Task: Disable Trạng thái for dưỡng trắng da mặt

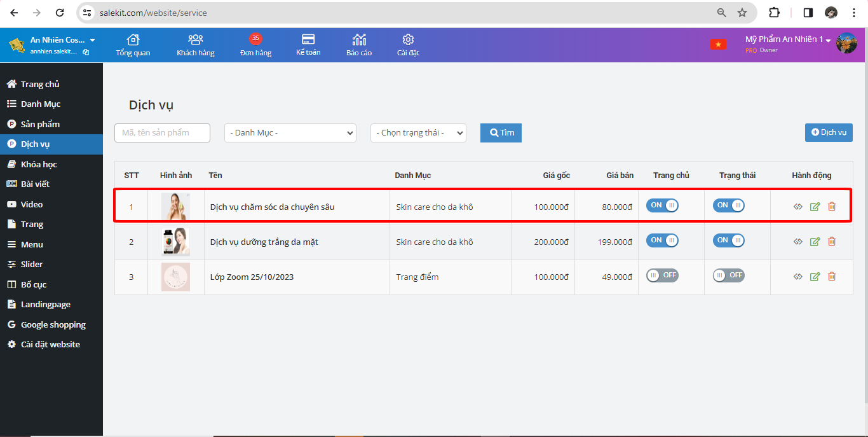Action: (x=728, y=240)
